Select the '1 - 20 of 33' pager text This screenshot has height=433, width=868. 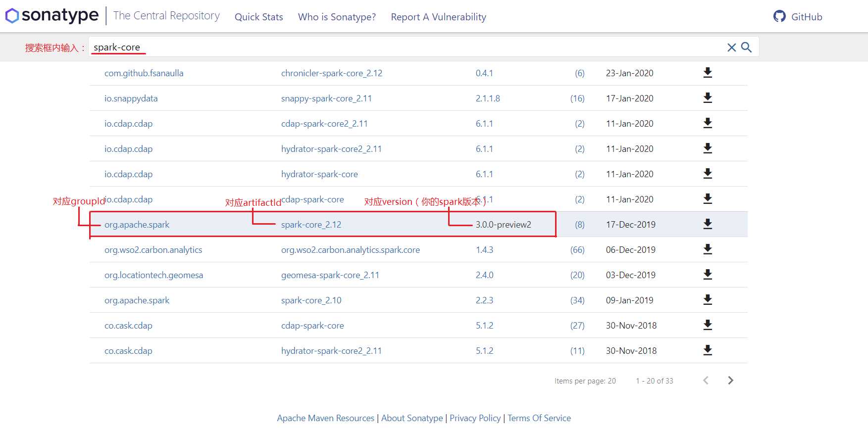click(x=654, y=381)
